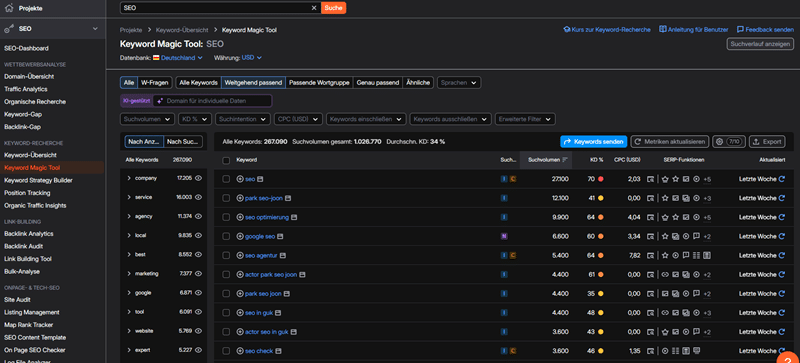Open the column settings gear showing 7/10
Screen dimensions: 800x363
(x=729, y=142)
